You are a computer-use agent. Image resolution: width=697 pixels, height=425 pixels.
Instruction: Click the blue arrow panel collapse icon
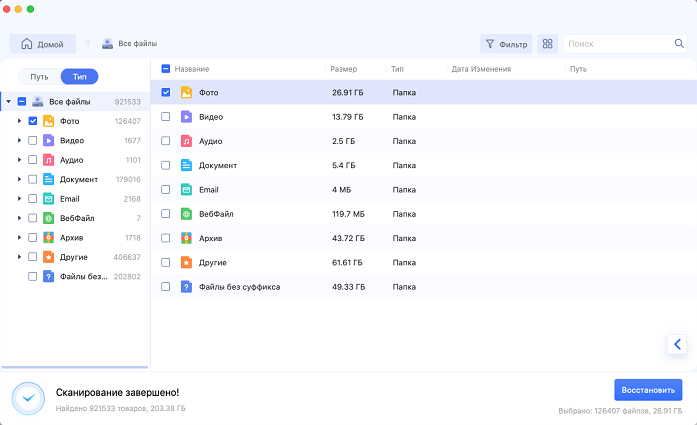[678, 344]
